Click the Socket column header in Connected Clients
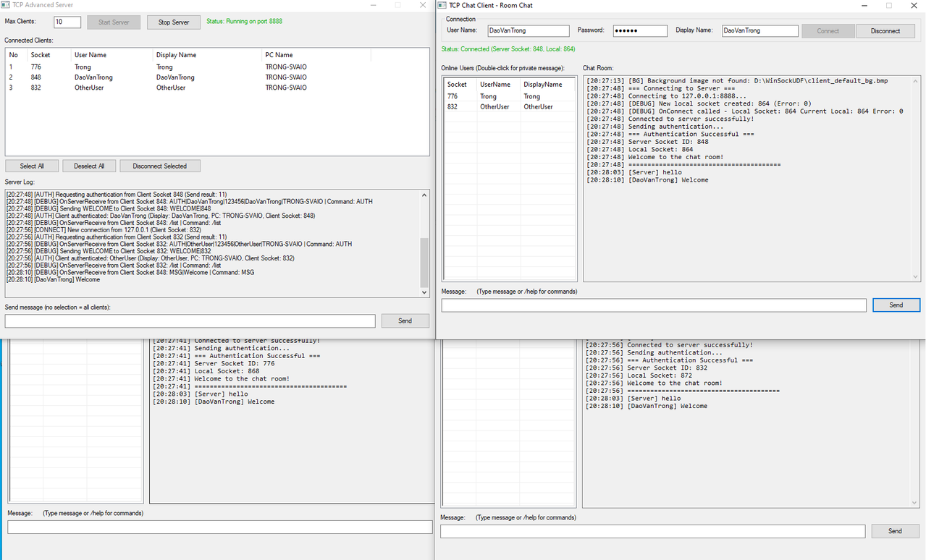This screenshot has height=560, width=926. pyautogui.click(x=49, y=55)
